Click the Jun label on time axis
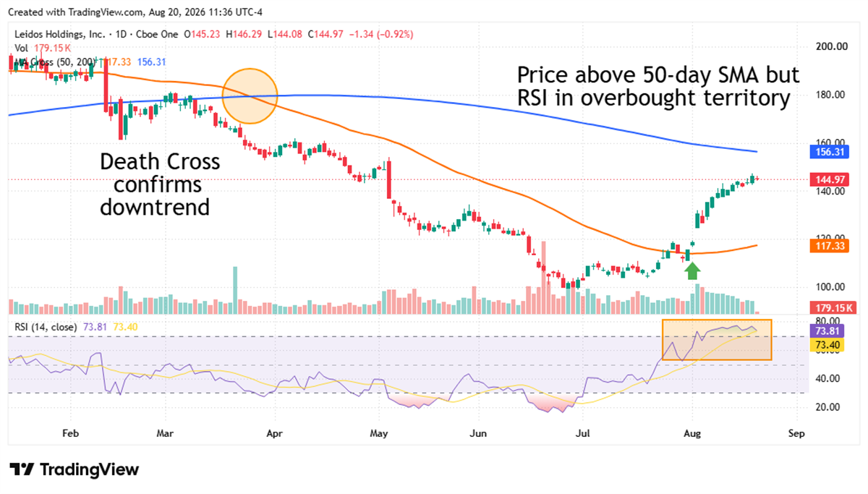Screen dimensions: 868x494 point(477,435)
